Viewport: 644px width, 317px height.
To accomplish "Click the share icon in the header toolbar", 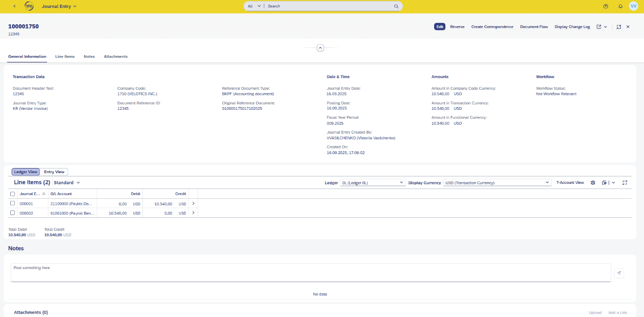I will (x=599, y=27).
